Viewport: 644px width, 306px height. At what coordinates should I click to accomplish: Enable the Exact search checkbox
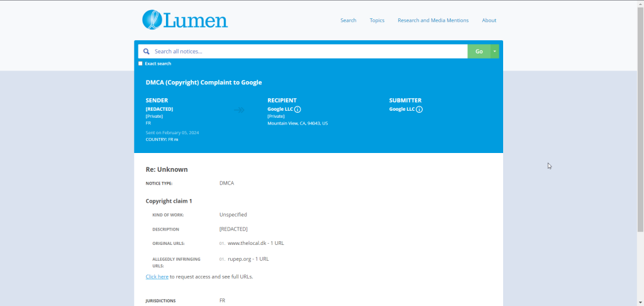coord(140,64)
